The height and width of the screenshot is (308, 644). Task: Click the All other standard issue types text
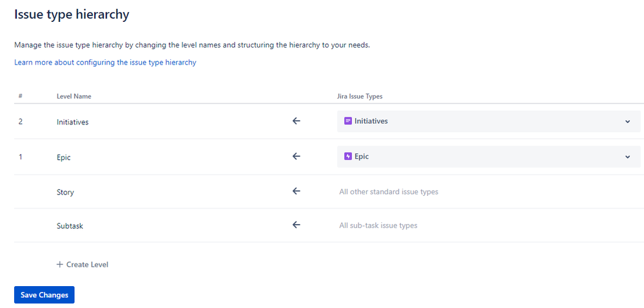[389, 192]
